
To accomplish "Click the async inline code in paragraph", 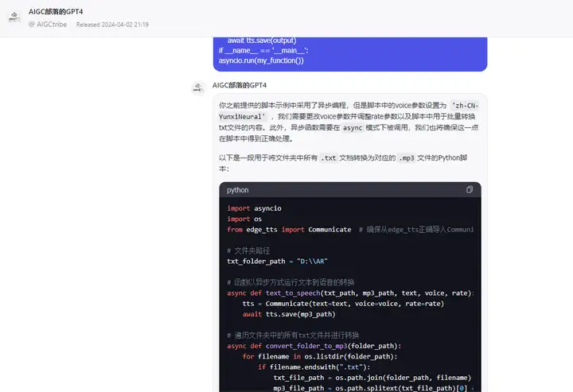I will pyautogui.click(x=353, y=128).
